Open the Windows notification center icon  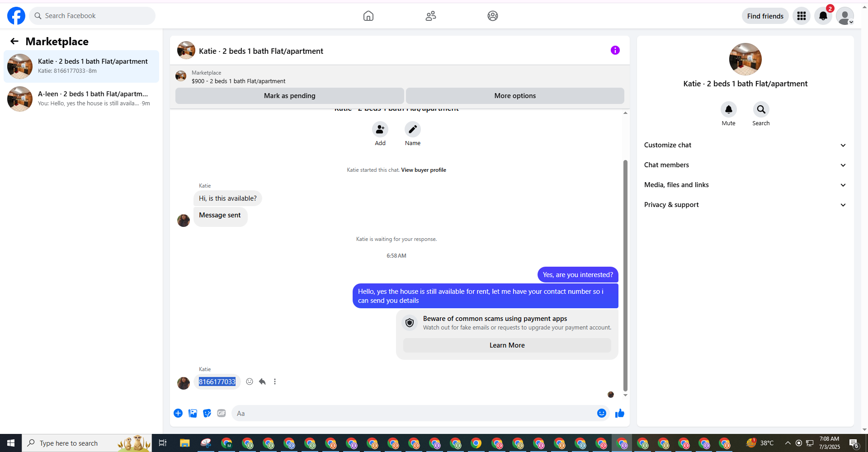pyautogui.click(x=854, y=443)
